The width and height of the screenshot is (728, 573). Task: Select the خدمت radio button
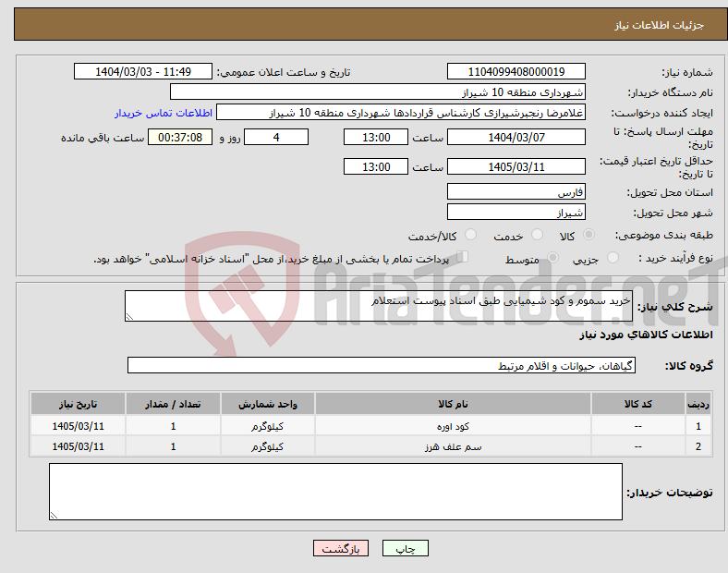pyautogui.click(x=537, y=235)
